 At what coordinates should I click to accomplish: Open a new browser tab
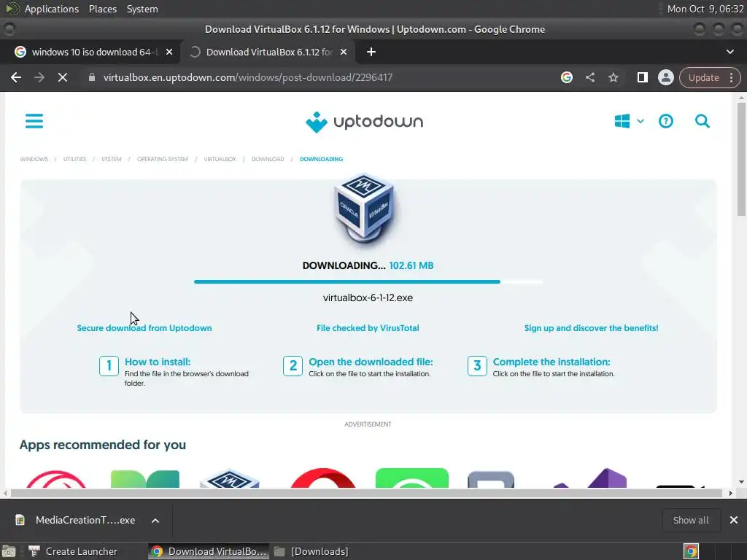click(x=371, y=52)
